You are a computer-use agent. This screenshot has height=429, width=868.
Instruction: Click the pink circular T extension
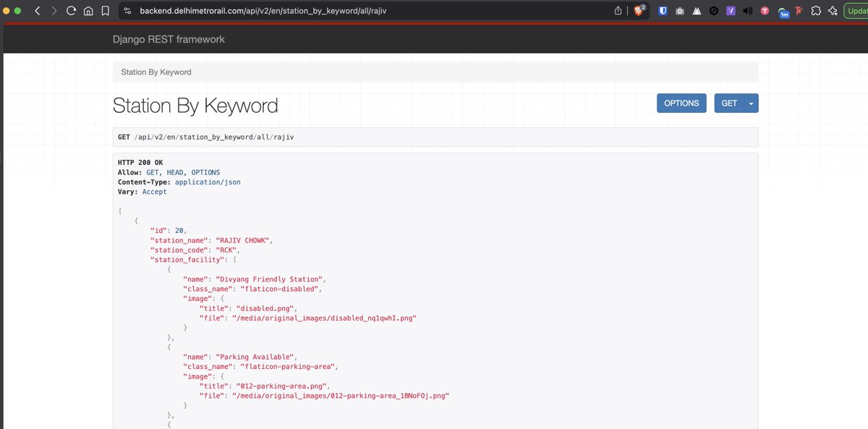tap(765, 11)
